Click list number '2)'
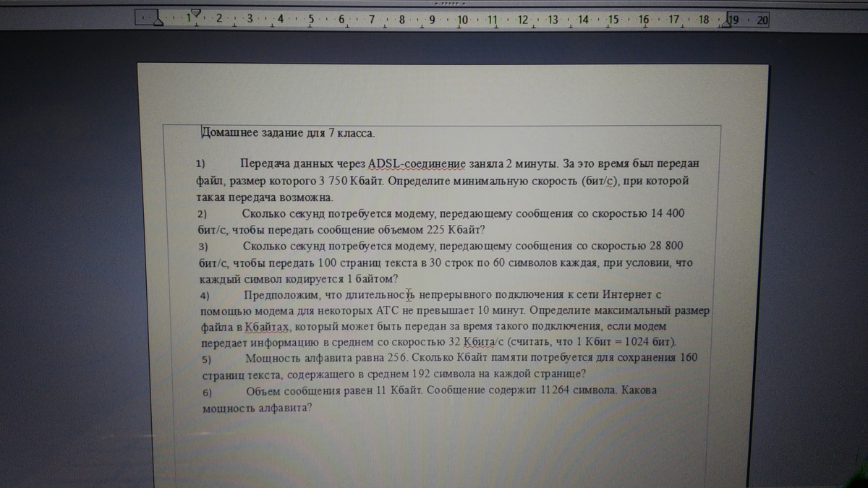The image size is (868, 488). click(x=203, y=215)
